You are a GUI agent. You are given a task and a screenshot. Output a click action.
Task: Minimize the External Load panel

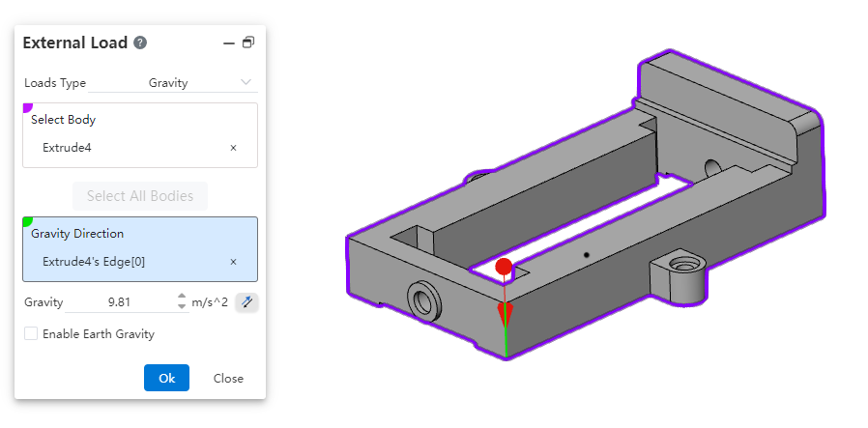(229, 43)
